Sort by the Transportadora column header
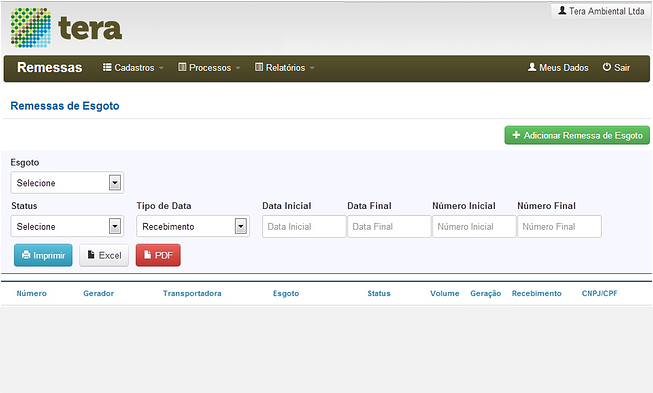Screen dimensions: 653x393 [192, 294]
